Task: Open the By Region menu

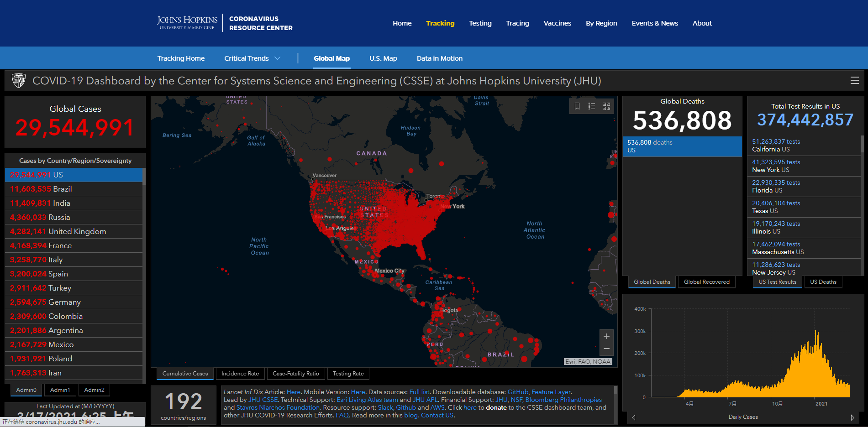Action: [601, 23]
